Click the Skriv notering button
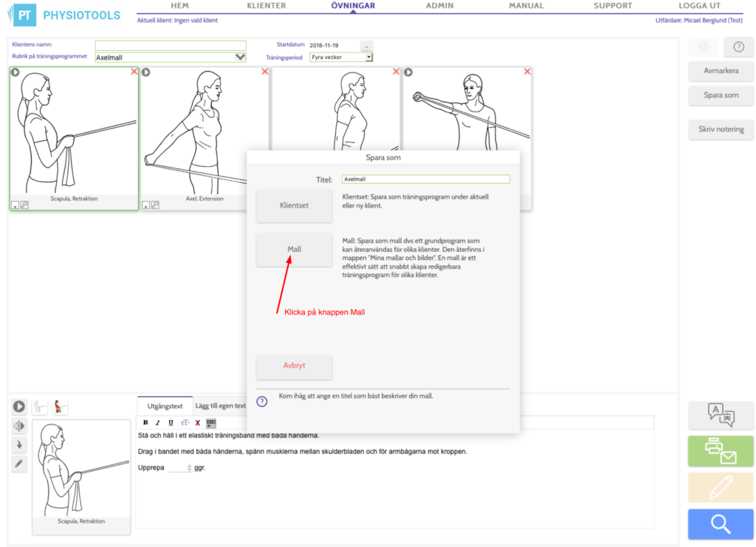756x547 pixels. point(721,129)
